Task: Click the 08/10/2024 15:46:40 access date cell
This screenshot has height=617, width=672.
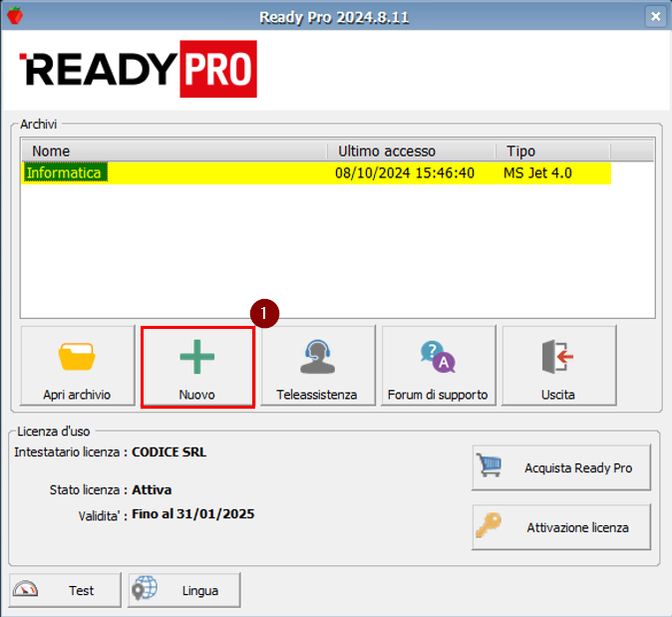Action: tap(405, 173)
